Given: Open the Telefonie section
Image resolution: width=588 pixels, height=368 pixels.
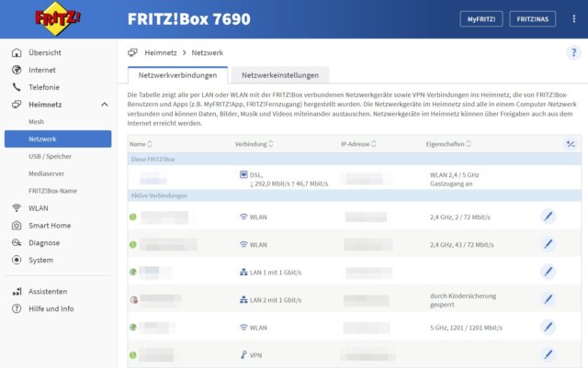Looking at the screenshot, I should 44,87.
